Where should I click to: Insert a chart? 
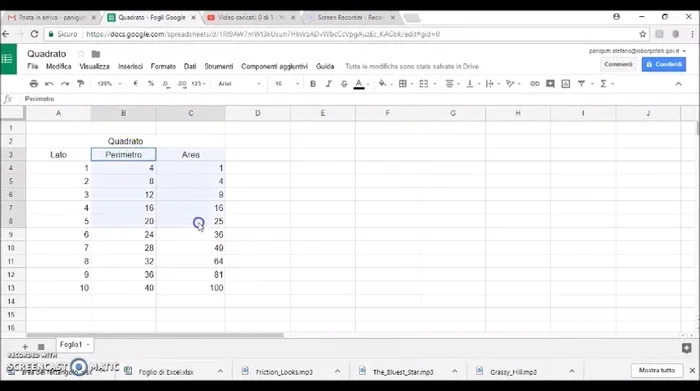[566, 83]
